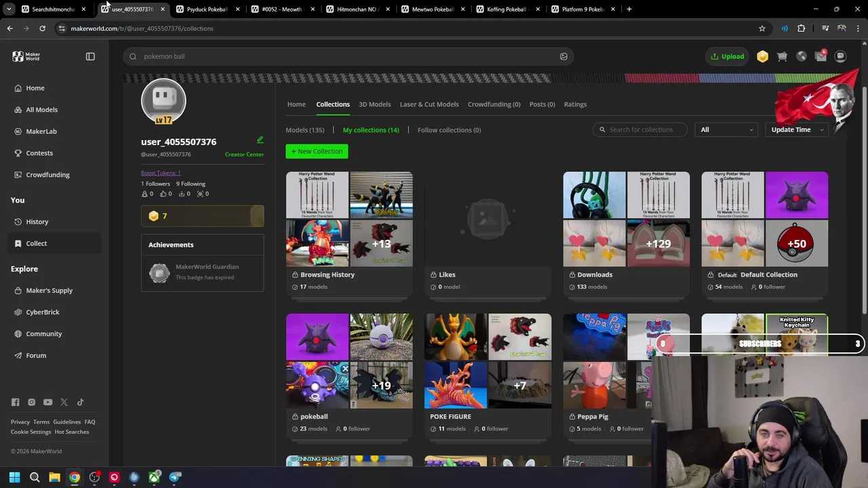Click the Search for collections field
The height and width of the screenshot is (488, 868).
click(x=640, y=129)
